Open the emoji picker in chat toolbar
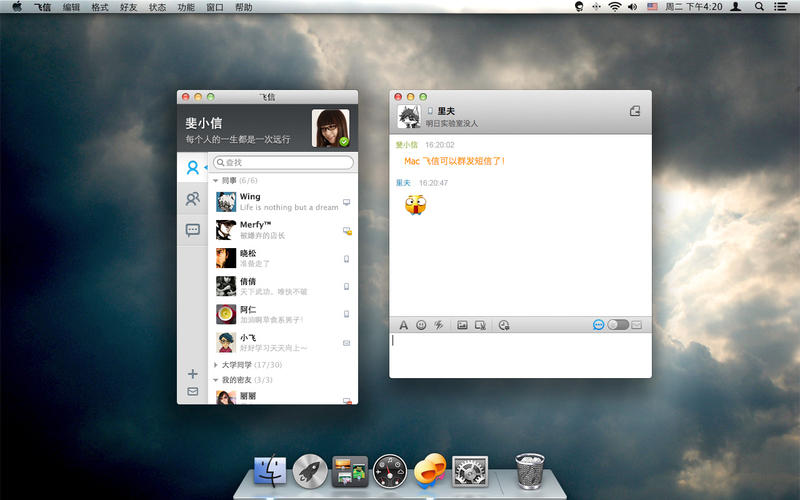 (421, 325)
